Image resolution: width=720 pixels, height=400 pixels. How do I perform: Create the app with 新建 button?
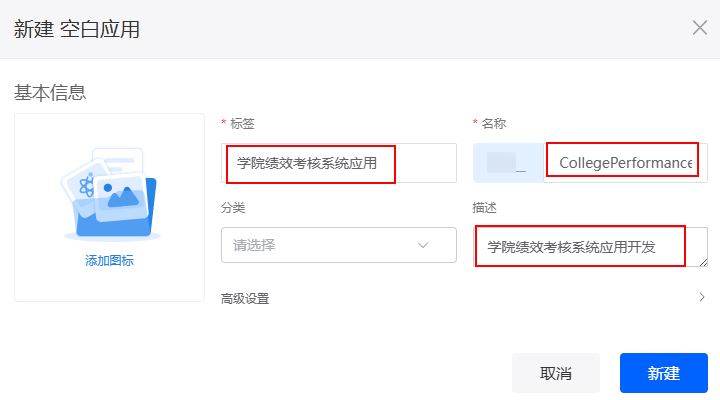pos(664,373)
